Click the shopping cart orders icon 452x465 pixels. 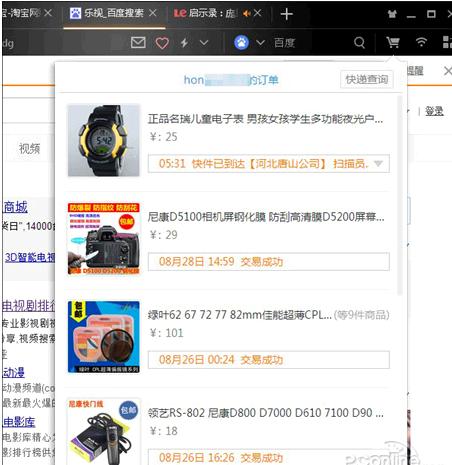click(x=393, y=42)
